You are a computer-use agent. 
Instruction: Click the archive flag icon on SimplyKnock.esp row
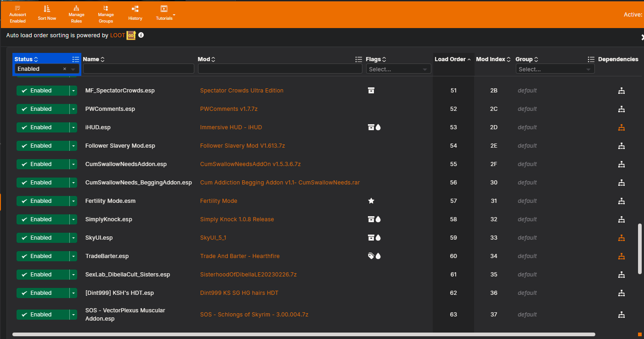371,219
